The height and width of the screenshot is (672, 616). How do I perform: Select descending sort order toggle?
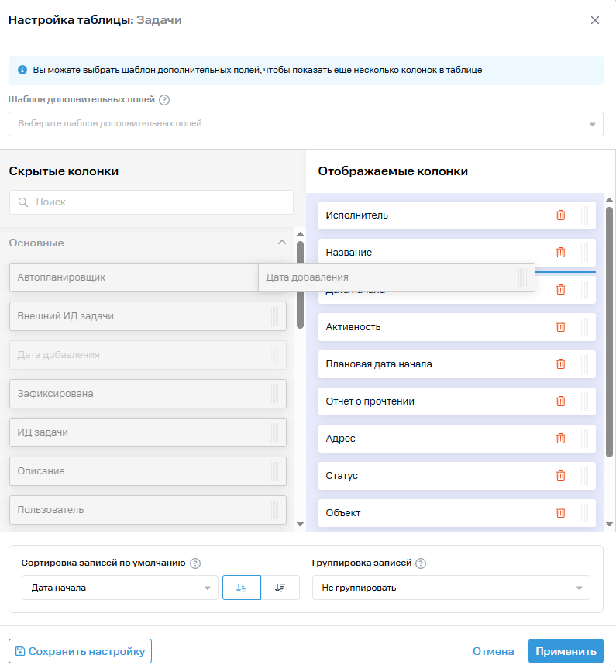coord(280,588)
